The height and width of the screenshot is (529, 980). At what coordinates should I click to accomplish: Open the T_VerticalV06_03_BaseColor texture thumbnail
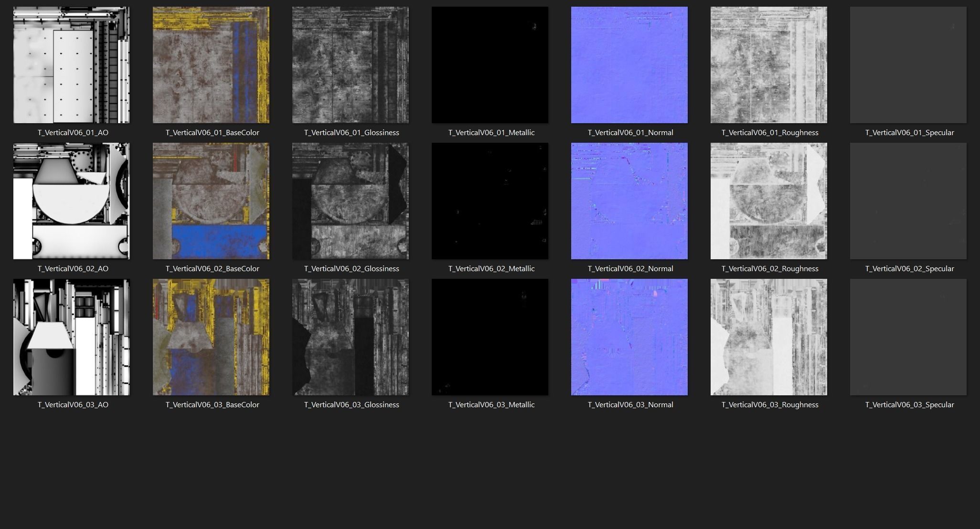click(211, 337)
